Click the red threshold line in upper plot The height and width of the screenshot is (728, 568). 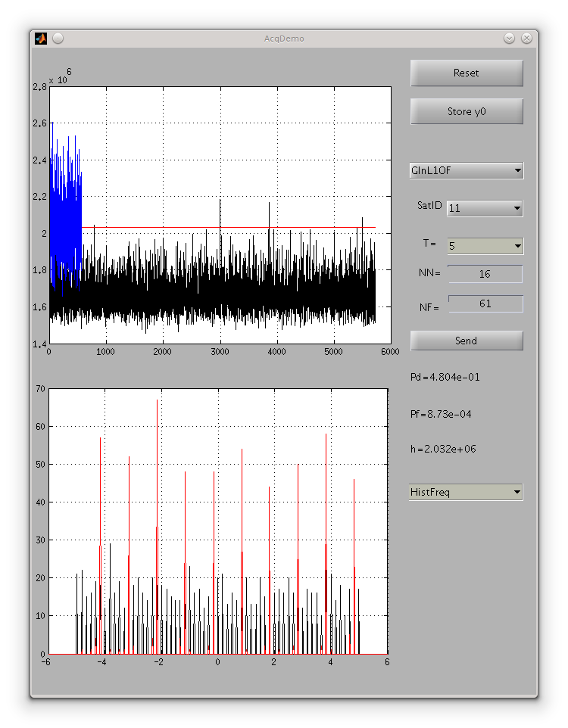228,228
